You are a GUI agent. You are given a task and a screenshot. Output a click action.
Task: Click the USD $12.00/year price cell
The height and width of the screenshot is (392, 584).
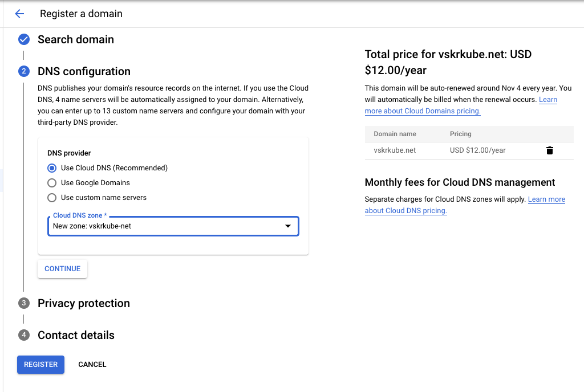[x=477, y=150]
